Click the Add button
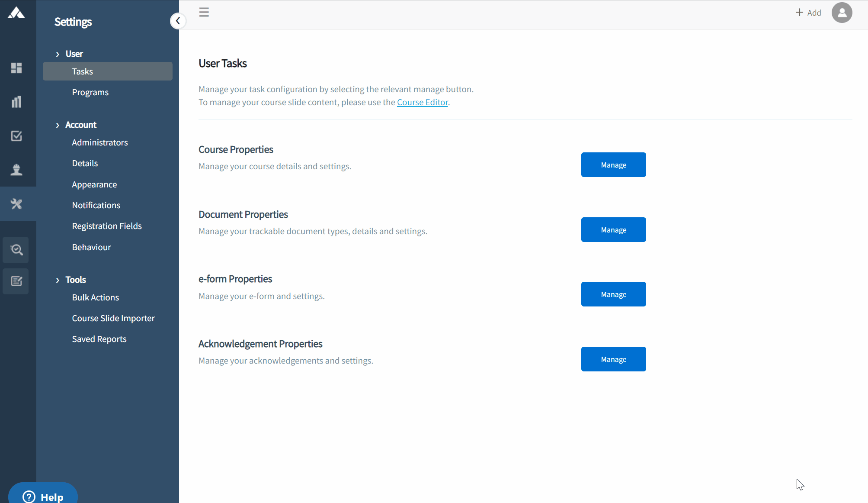 (808, 13)
